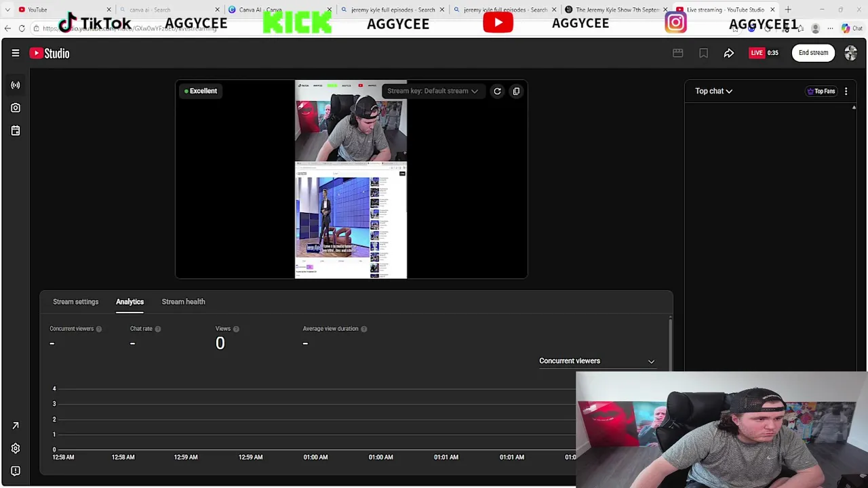This screenshot has width=868, height=488.
Task: Click the Top Fans button
Action: click(x=821, y=91)
